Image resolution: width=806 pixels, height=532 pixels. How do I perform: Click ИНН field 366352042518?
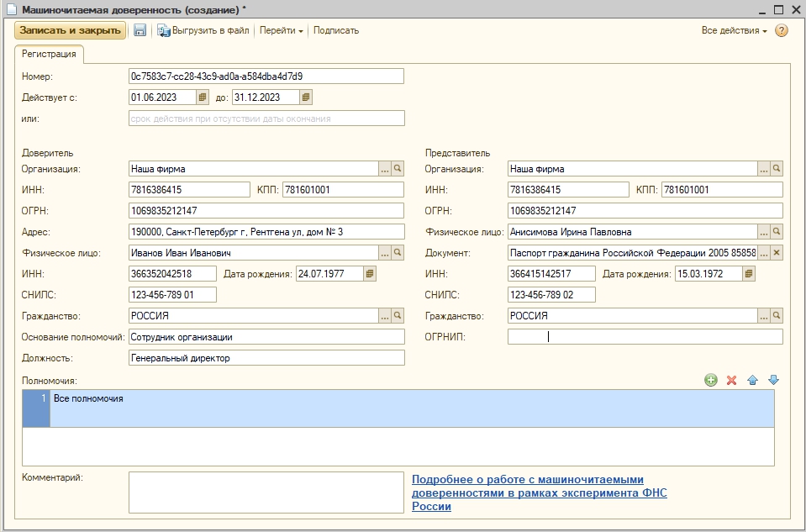173,273
